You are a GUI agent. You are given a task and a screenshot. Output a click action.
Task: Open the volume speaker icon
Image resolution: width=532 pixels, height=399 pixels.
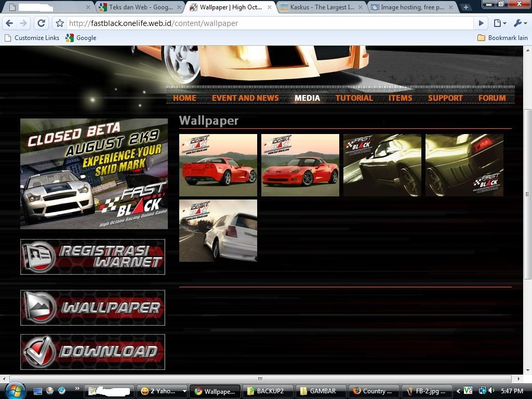(491, 391)
